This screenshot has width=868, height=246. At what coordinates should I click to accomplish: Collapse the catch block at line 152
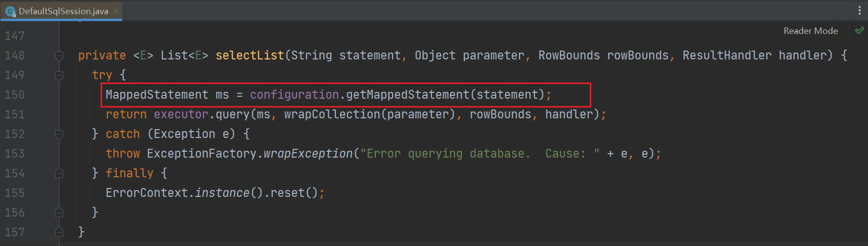(x=59, y=134)
